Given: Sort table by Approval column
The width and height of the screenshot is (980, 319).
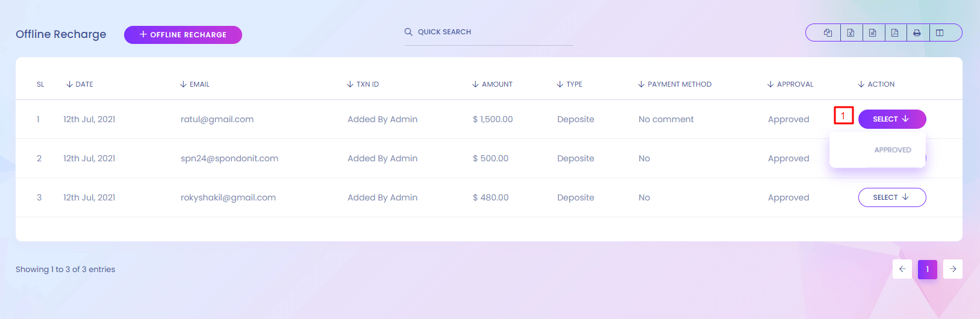Looking at the screenshot, I should (x=790, y=84).
